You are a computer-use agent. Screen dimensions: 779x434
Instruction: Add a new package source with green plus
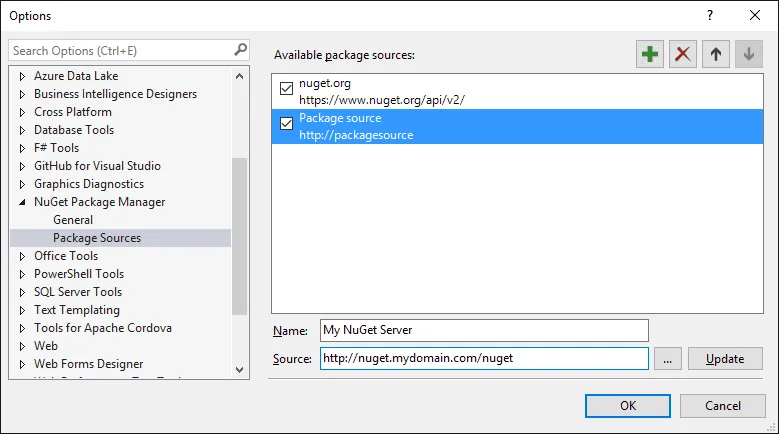pos(650,54)
